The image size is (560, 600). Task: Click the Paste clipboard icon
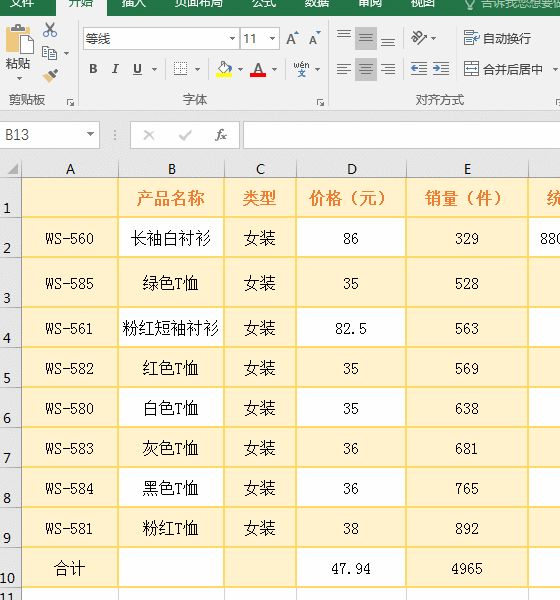click(x=19, y=39)
